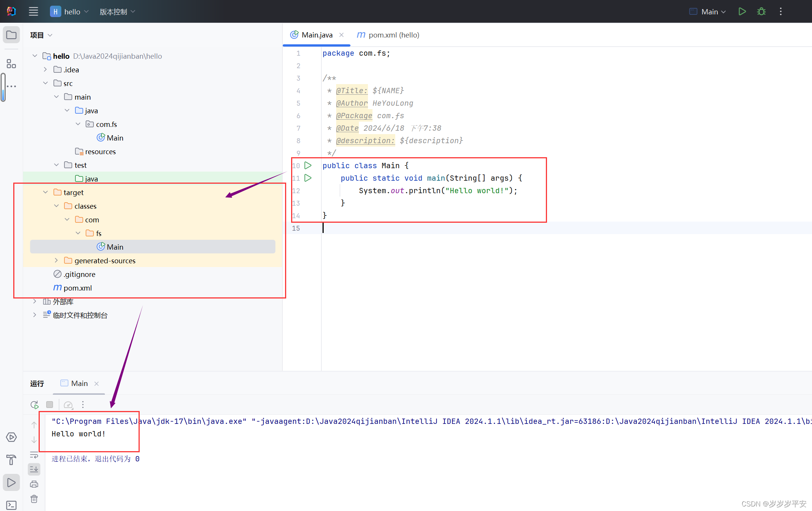Collapse the classes folder
This screenshot has height=511, width=812.
56,206
